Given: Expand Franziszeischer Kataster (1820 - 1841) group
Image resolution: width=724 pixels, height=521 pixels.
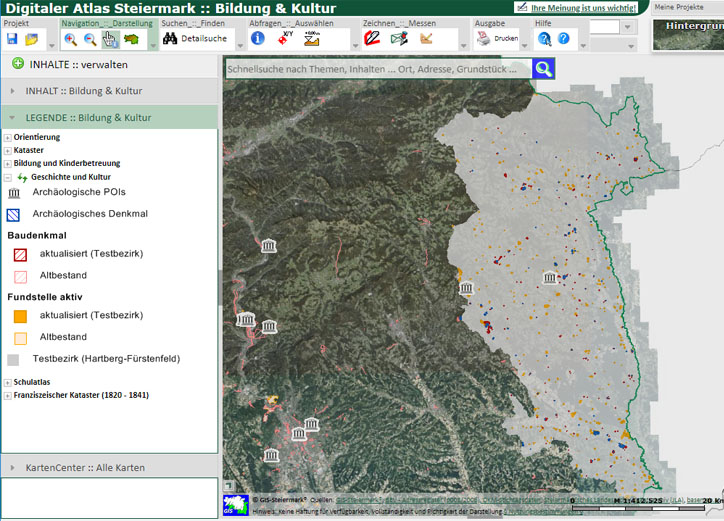Looking at the screenshot, I should 8,396.
